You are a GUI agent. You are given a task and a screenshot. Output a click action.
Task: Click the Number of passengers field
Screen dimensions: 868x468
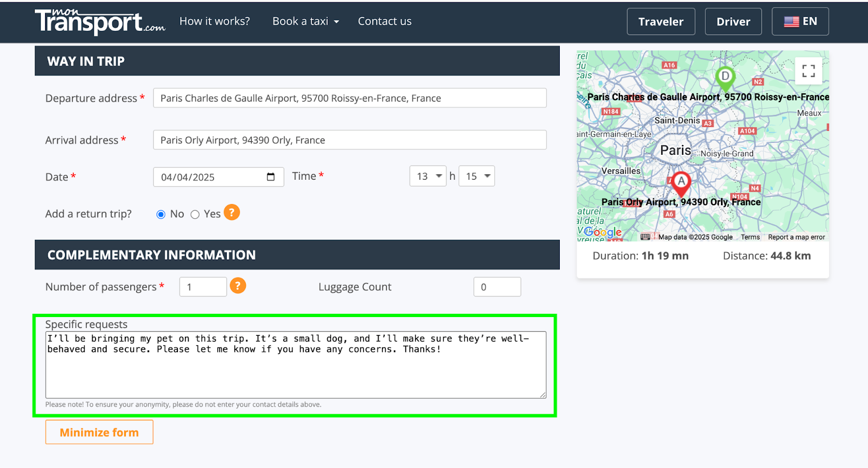tap(203, 287)
